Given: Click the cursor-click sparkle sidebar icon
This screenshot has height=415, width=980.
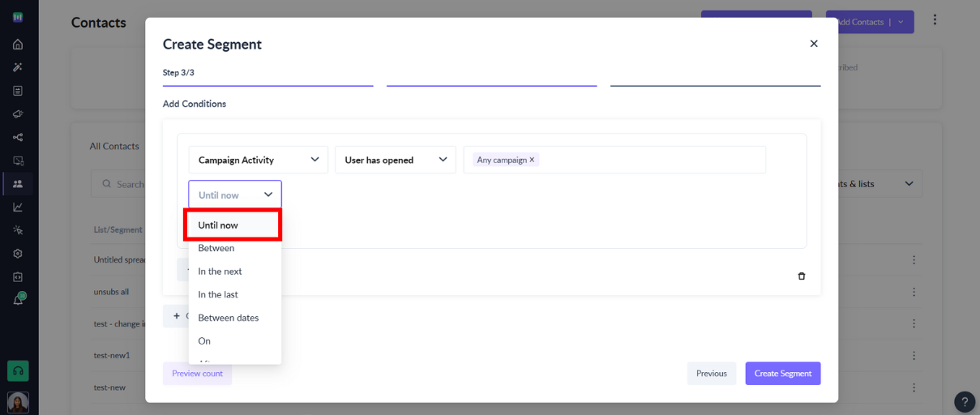Looking at the screenshot, I should [x=18, y=230].
